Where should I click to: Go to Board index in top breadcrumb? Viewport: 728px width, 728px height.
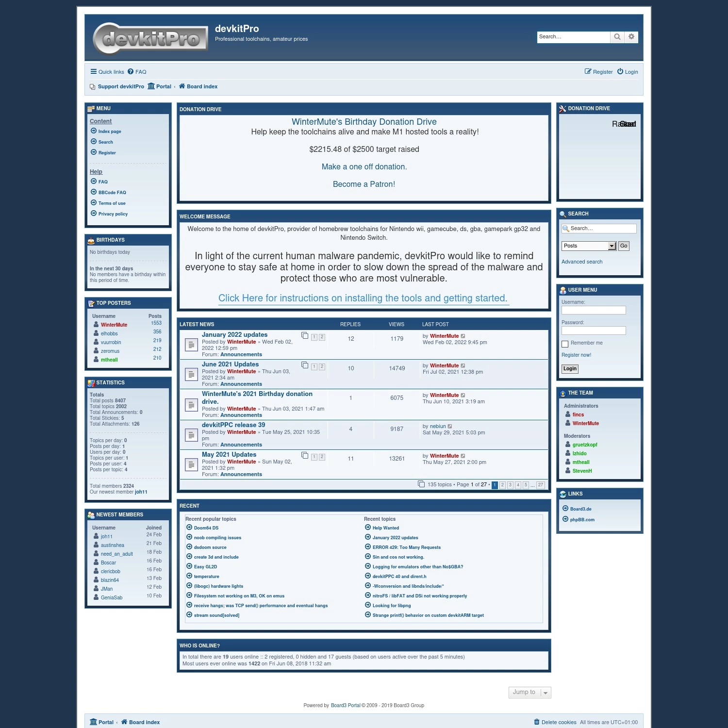198,86
